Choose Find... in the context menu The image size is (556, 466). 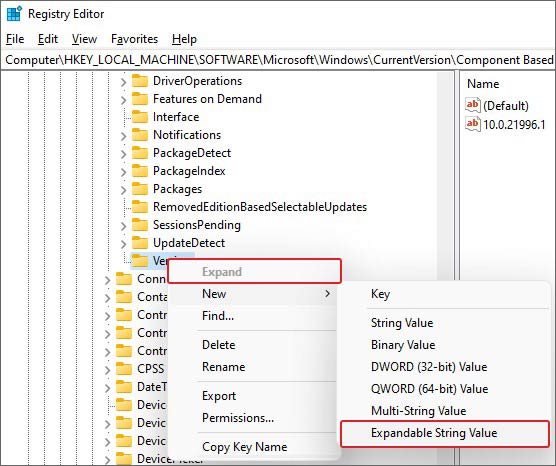coord(253,316)
